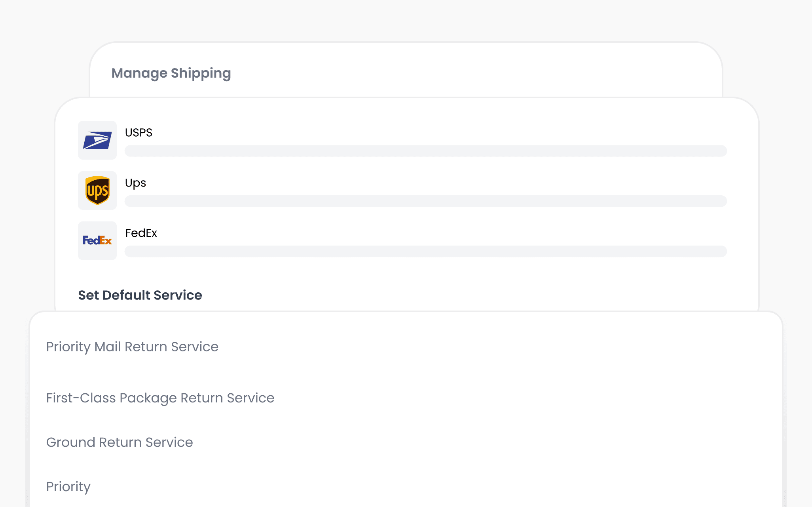The image size is (812, 507).
Task: Click the orange "Ex" in FedEx logo
Action: (x=106, y=240)
